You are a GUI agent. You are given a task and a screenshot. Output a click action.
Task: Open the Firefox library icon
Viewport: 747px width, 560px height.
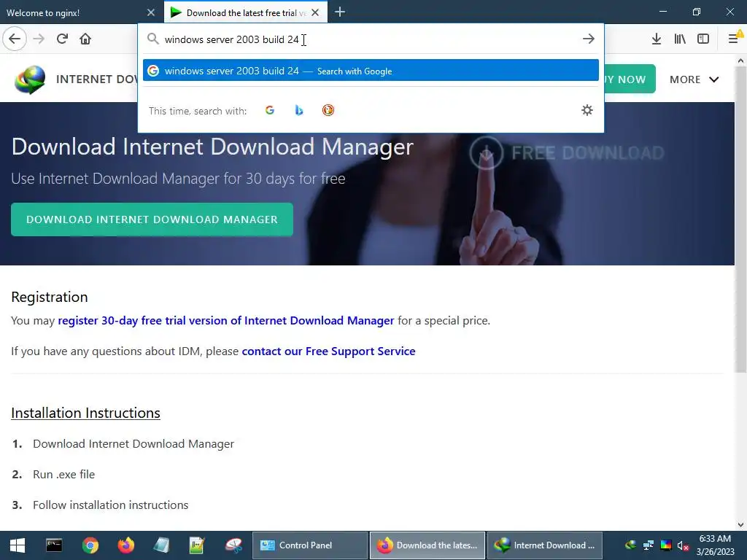tap(680, 39)
